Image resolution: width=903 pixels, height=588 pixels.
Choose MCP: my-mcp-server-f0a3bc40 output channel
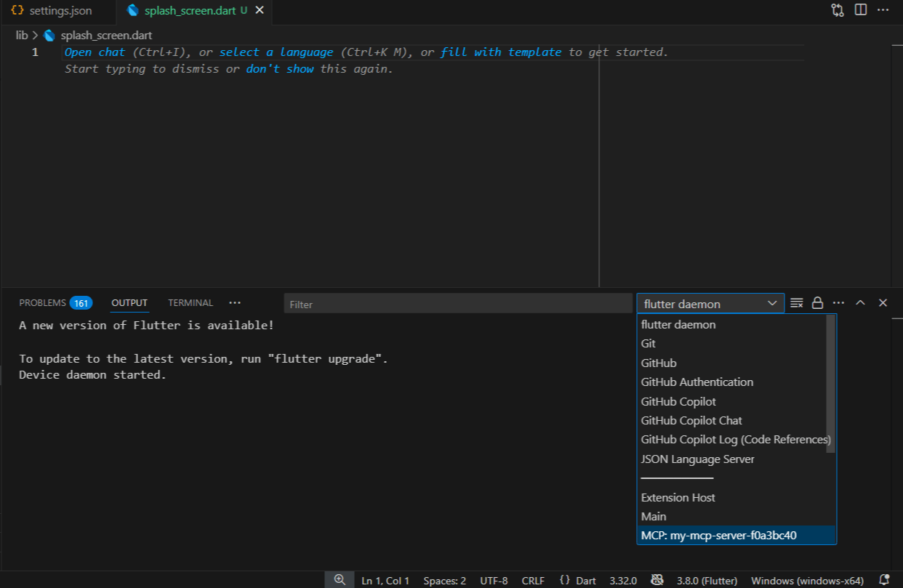point(718,536)
